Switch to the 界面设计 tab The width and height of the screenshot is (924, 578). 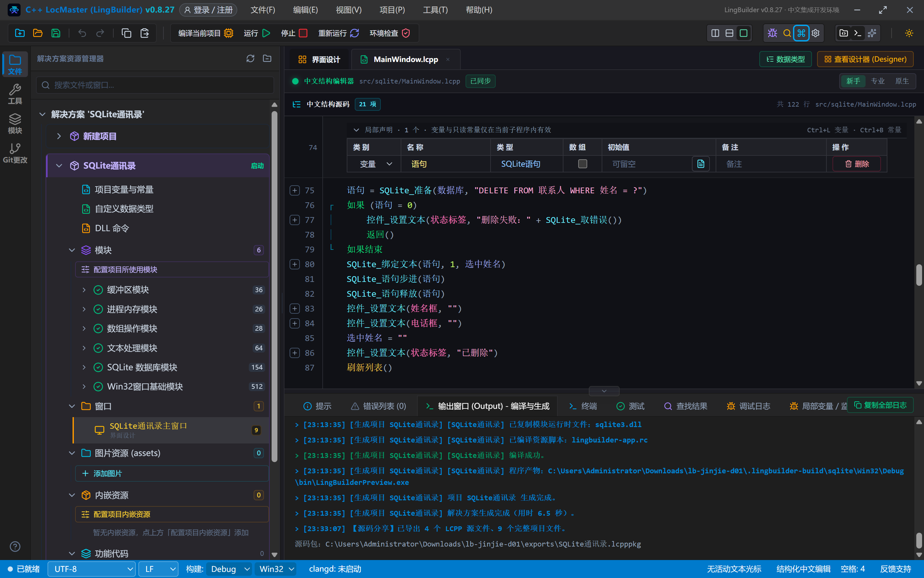click(x=319, y=59)
